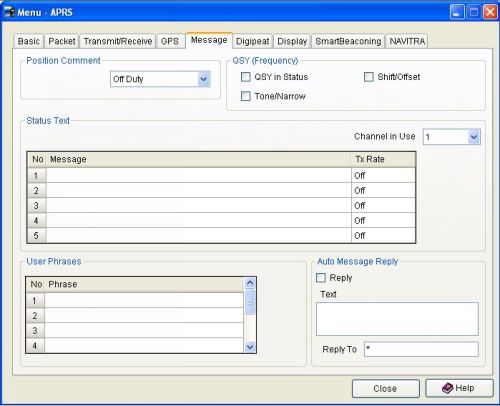The width and height of the screenshot is (500, 406).
Task: Click Tx Rate Off cell in row 1
Action: tap(383, 175)
